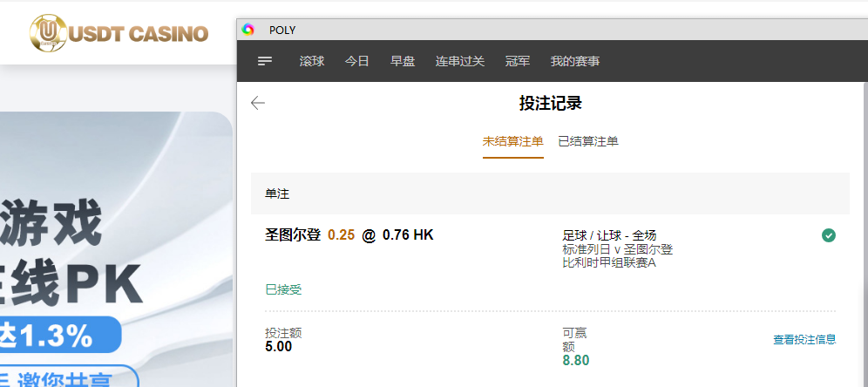Click the 查看投注信息 link
Image resolution: width=868 pixels, height=387 pixels.
[x=804, y=340]
